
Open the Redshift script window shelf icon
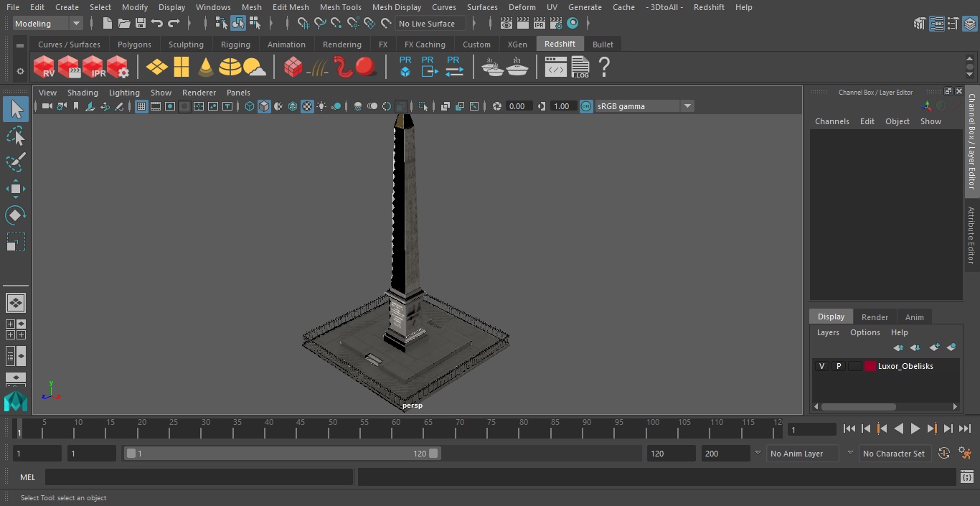click(556, 67)
